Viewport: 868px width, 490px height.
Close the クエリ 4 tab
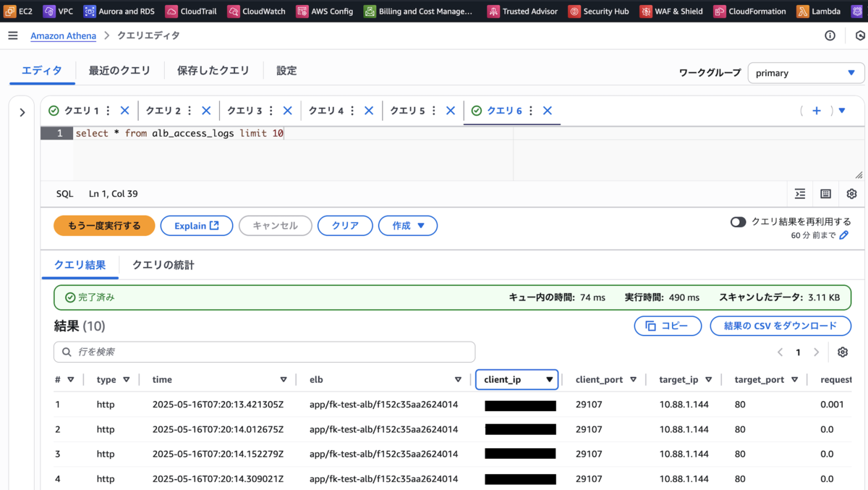click(369, 111)
